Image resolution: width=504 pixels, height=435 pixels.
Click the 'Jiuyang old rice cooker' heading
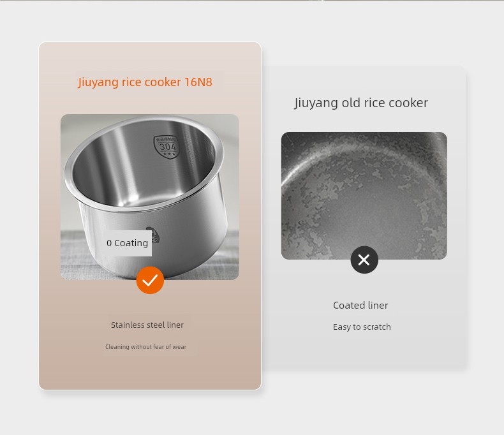[x=361, y=103]
